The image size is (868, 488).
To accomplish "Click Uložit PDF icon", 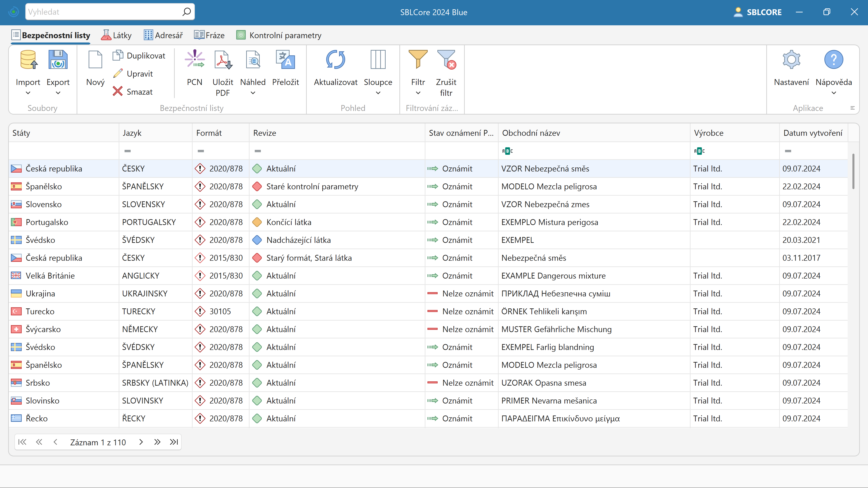I will pos(223,60).
